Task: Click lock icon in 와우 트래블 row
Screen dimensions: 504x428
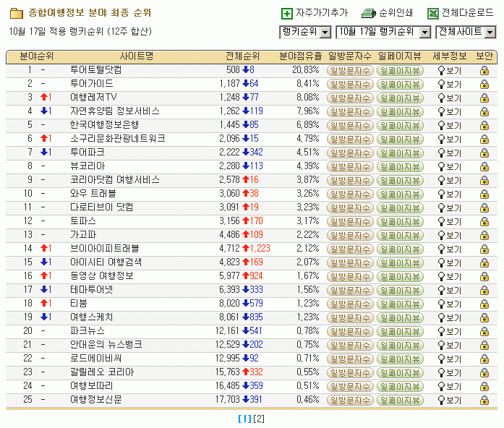Action: pyautogui.click(x=484, y=194)
